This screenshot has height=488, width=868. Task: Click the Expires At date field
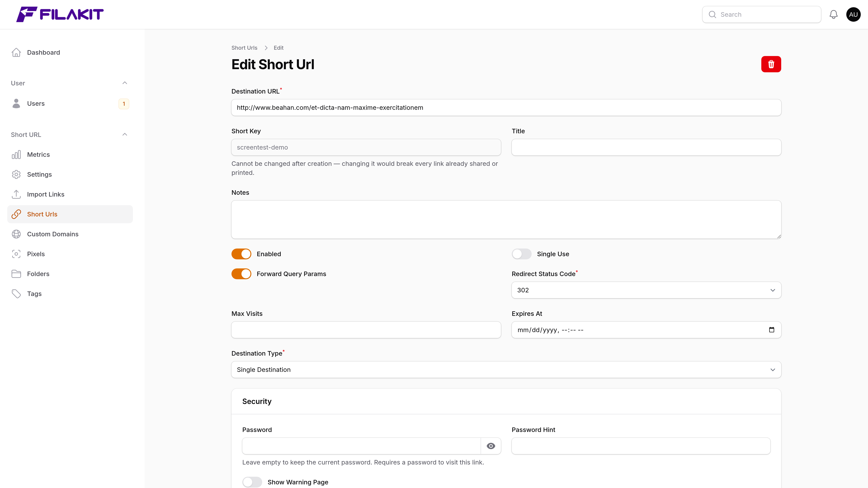(x=646, y=330)
